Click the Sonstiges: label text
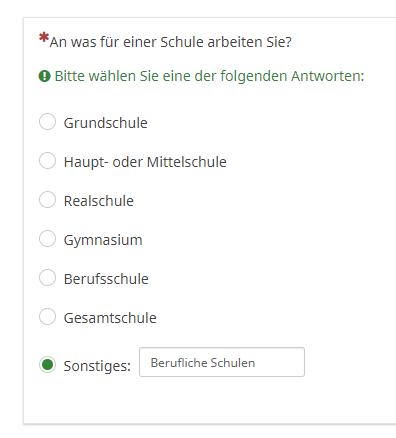 click(x=97, y=366)
